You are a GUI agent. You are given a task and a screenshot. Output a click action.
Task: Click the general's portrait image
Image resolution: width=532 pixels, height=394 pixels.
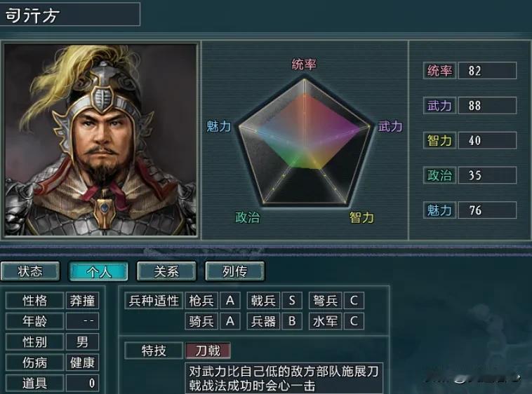point(100,140)
